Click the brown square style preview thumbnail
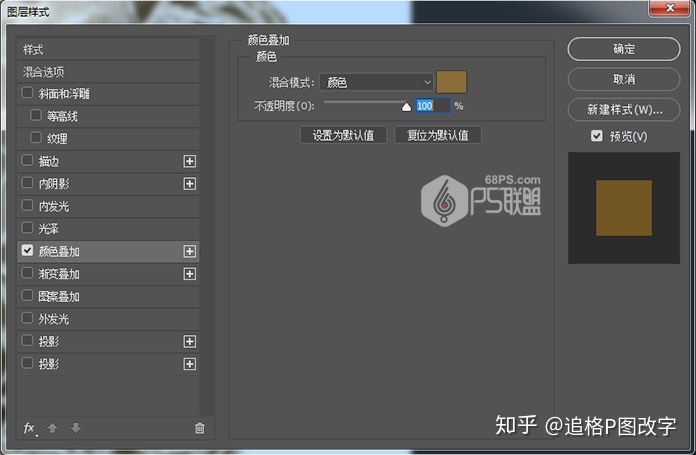 [x=624, y=208]
